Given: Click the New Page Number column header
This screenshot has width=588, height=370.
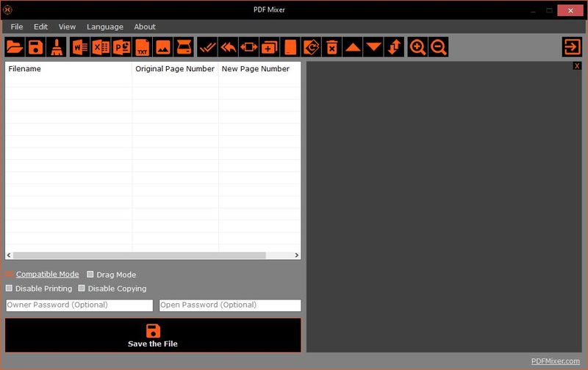Looking at the screenshot, I should point(259,69).
